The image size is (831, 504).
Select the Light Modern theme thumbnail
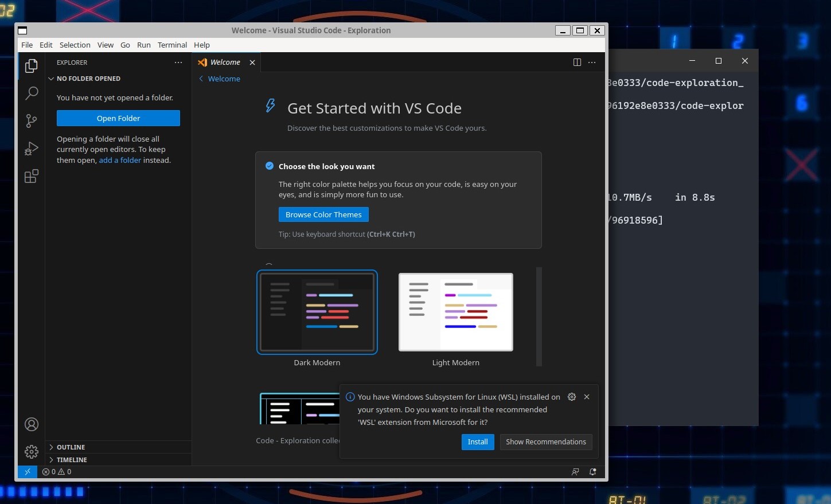(455, 312)
